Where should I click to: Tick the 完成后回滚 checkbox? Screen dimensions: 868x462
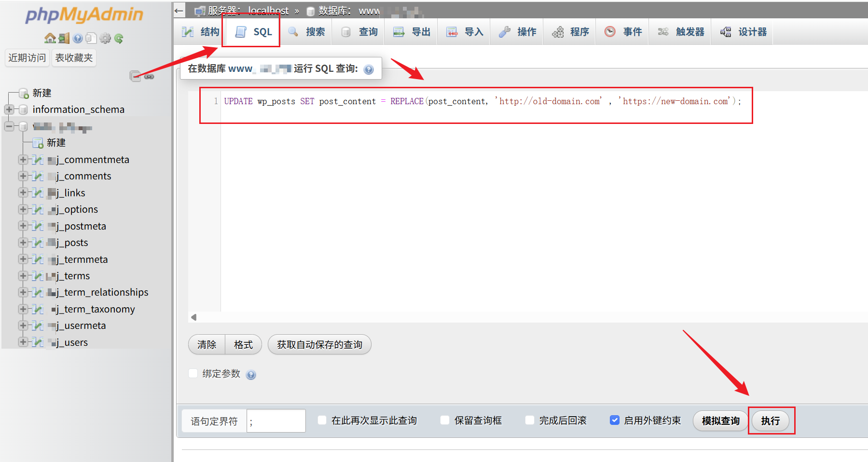pos(530,420)
